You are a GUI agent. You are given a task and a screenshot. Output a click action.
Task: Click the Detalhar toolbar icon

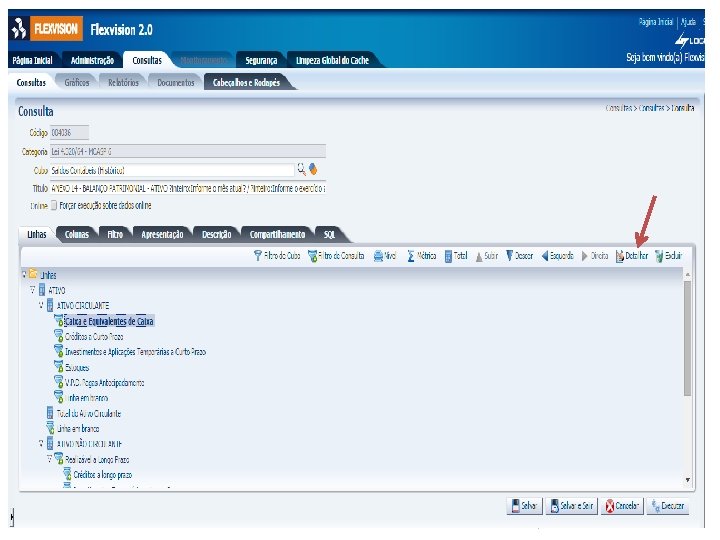pyautogui.click(x=620, y=256)
